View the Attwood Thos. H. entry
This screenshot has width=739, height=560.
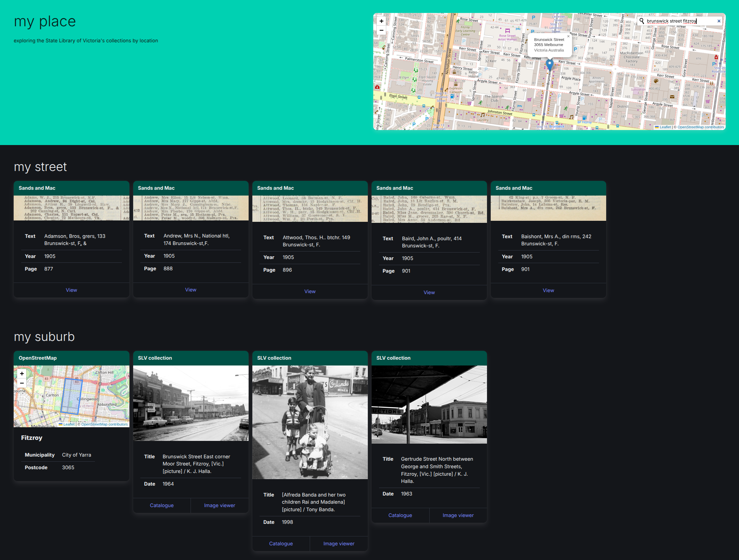310,291
